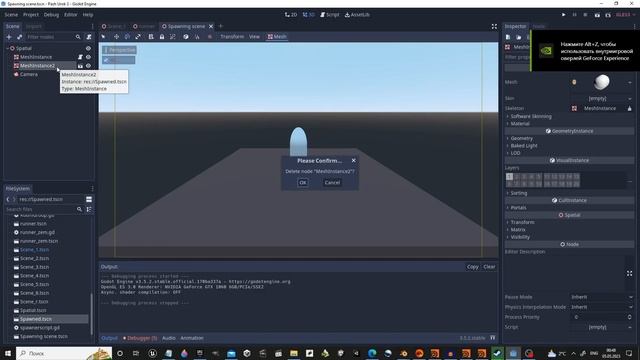Expand Material section in Inspector

tap(520, 124)
